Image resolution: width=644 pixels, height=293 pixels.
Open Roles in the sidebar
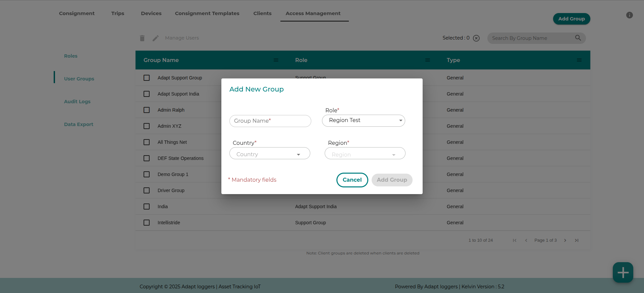[71, 56]
